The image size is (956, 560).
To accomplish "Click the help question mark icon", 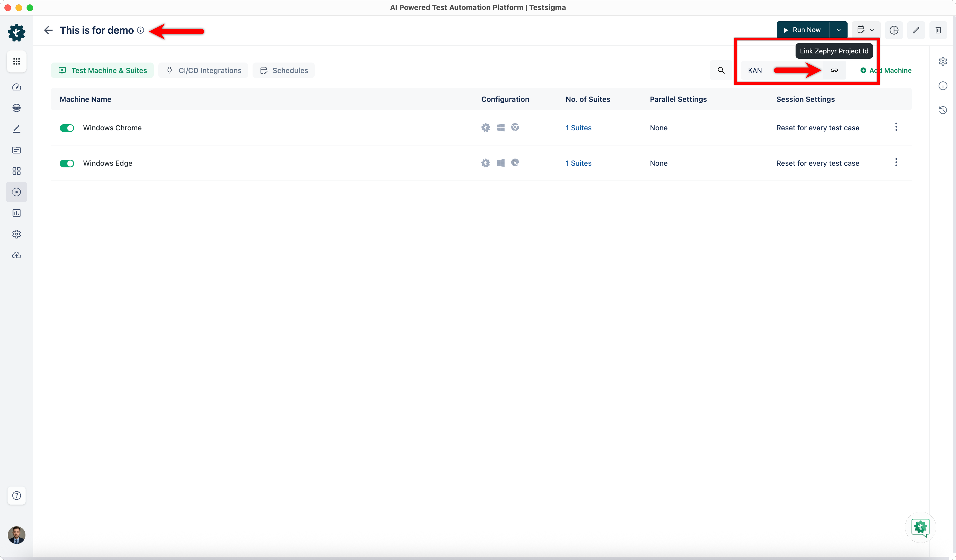I will click(x=16, y=495).
